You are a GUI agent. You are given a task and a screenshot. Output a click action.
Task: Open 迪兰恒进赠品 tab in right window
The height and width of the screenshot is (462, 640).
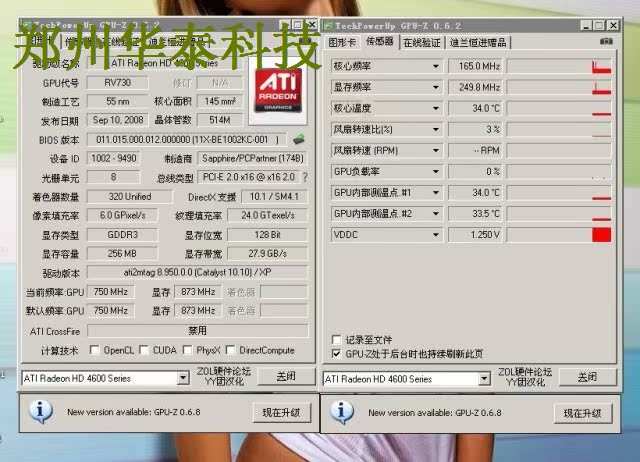coord(478,42)
